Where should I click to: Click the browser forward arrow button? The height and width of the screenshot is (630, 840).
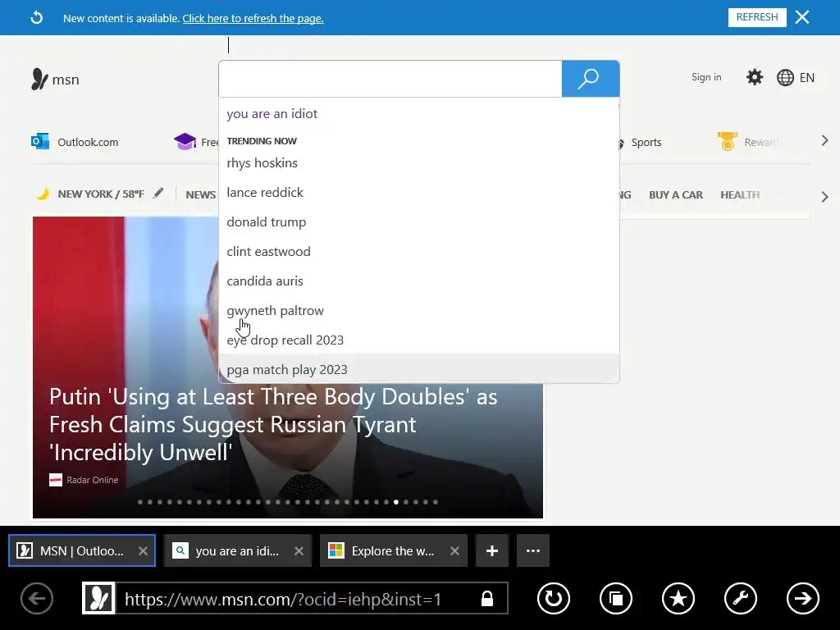[x=802, y=598]
